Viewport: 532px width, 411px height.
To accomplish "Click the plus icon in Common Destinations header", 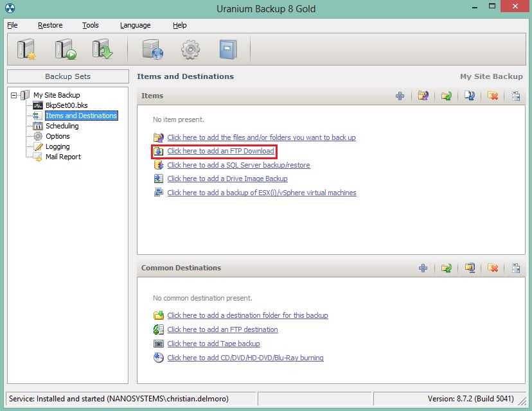I will (x=423, y=268).
